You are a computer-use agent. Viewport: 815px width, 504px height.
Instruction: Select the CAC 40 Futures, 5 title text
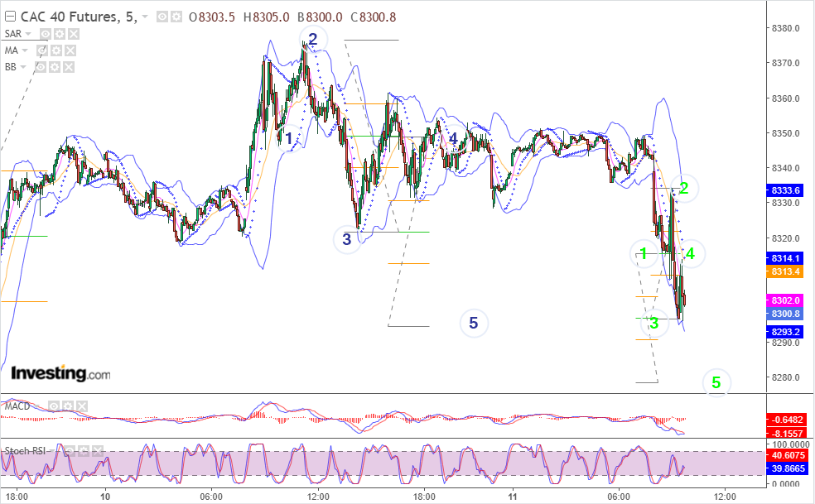click(79, 17)
